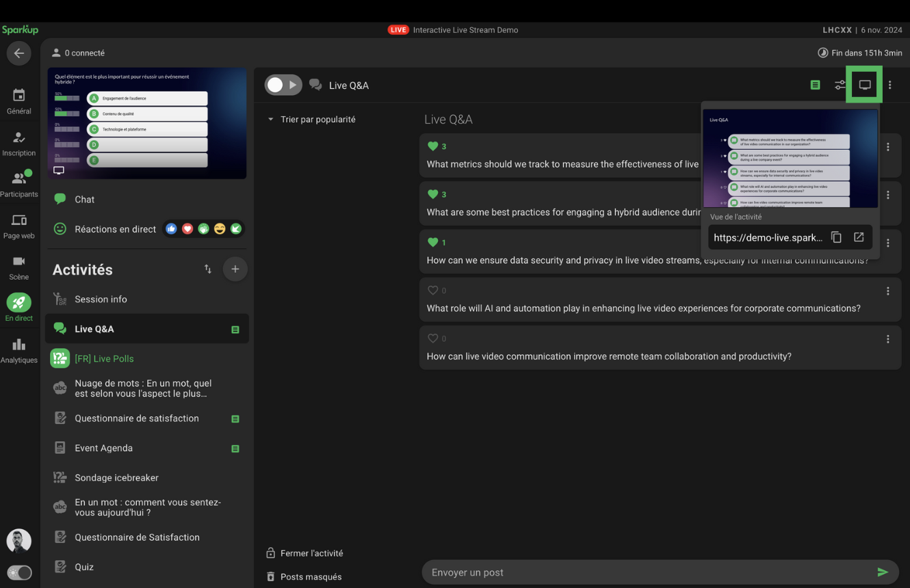This screenshot has height=588, width=910.
Task: Copy the activity view URL
Action: point(836,237)
